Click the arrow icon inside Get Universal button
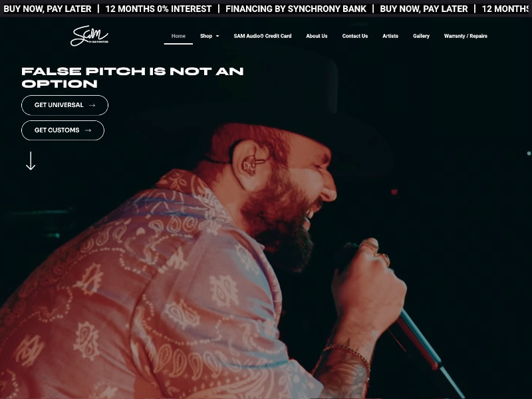Screen dimensions: 532x399 point(92,105)
